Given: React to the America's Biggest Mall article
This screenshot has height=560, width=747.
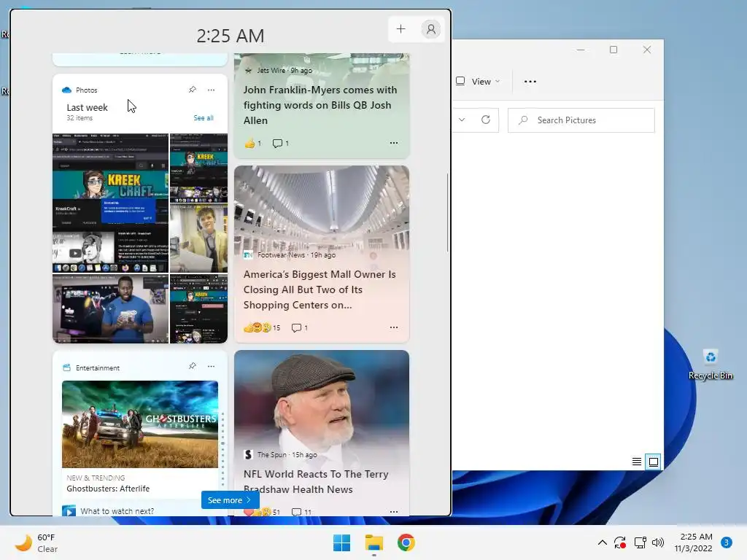Looking at the screenshot, I should pos(262,327).
